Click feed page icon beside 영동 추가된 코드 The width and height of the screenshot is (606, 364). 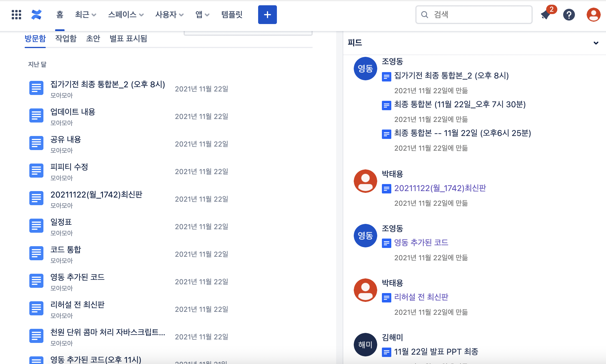[x=386, y=243]
